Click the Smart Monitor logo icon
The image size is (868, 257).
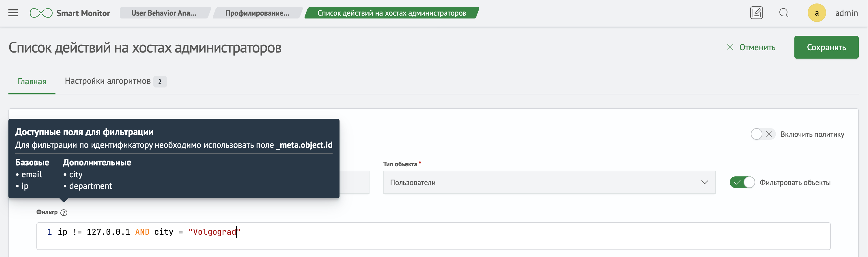41,13
